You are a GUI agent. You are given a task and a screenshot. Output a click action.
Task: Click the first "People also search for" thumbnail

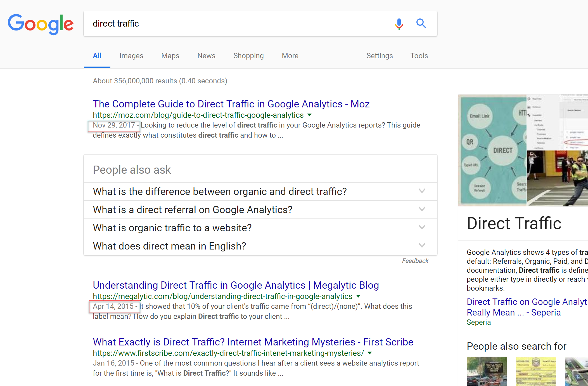(x=487, y=371)
